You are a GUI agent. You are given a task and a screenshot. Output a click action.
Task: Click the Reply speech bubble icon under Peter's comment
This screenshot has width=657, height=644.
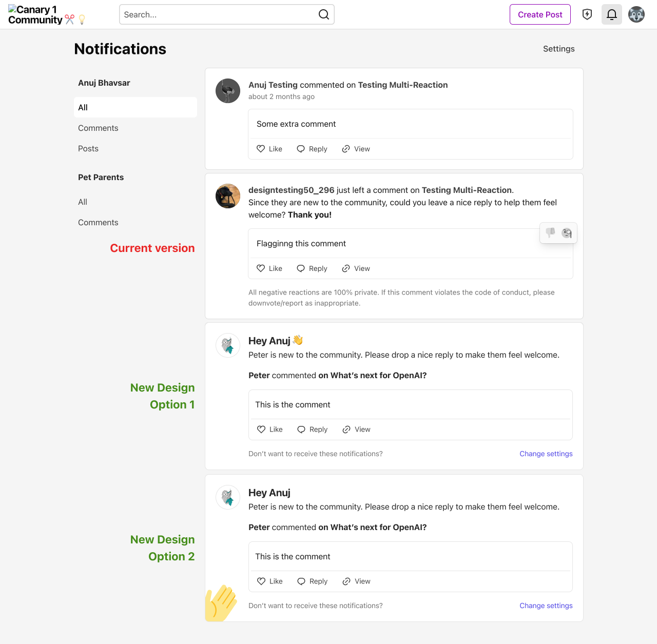(301, 430)
